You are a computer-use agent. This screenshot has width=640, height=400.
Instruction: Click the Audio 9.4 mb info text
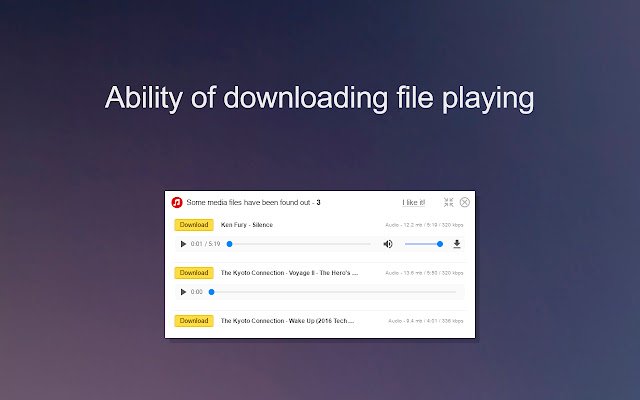(426, 321)
